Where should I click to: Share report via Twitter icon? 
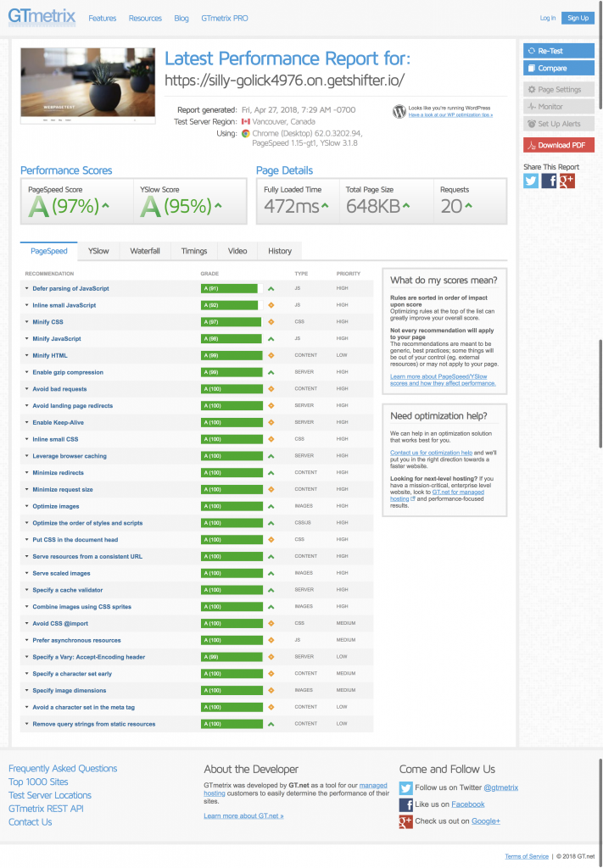click(530, 181)
